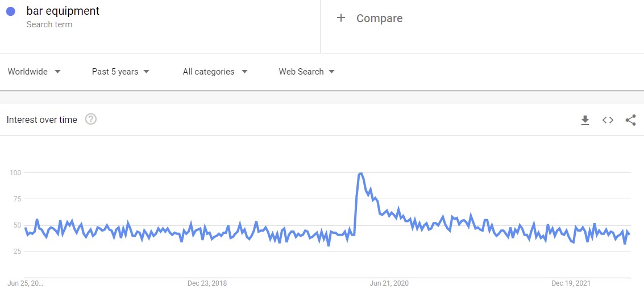Click the plus icon beside Compare
Image resolution: width=644 pixels, height=305 pixels.
coord(341,18)
